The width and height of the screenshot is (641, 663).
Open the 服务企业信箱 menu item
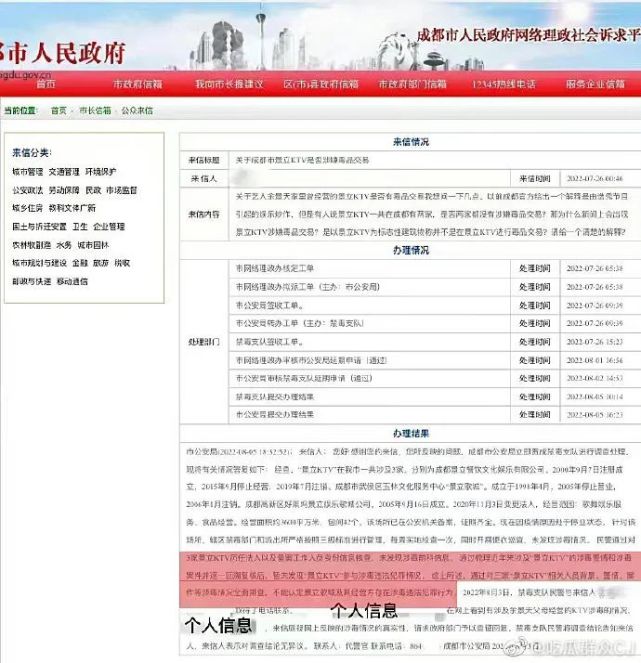(595, 84)
